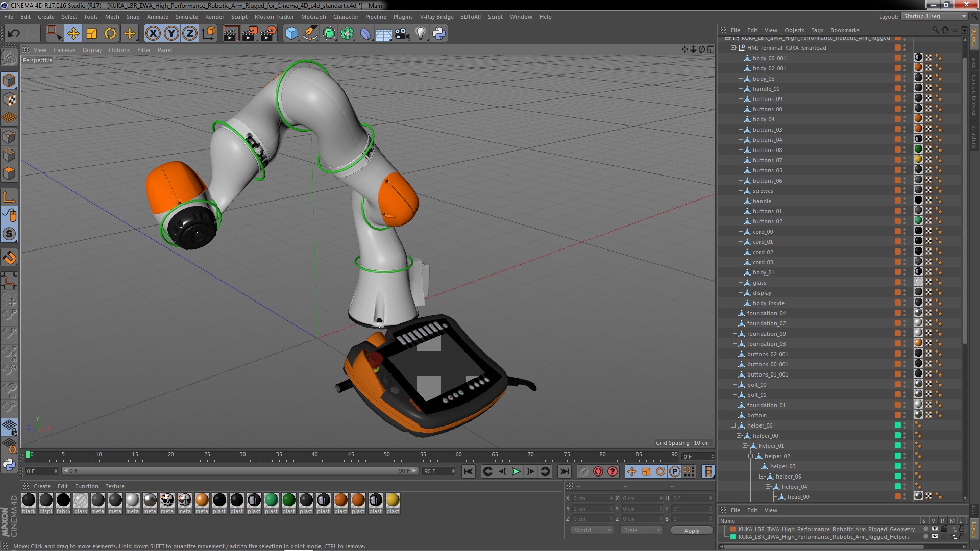Click the coordinate system icon
Screen dimensions: 980x551
[x=209, y=34]
